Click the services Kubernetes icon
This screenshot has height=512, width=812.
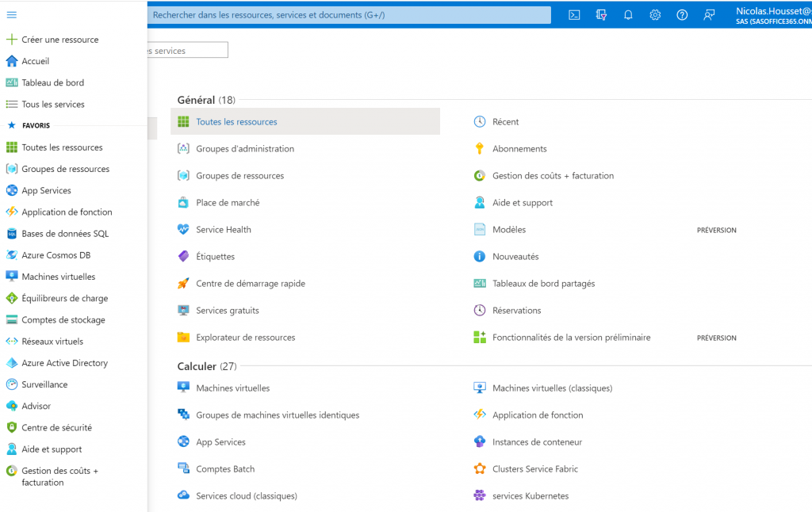pos(480,495)
